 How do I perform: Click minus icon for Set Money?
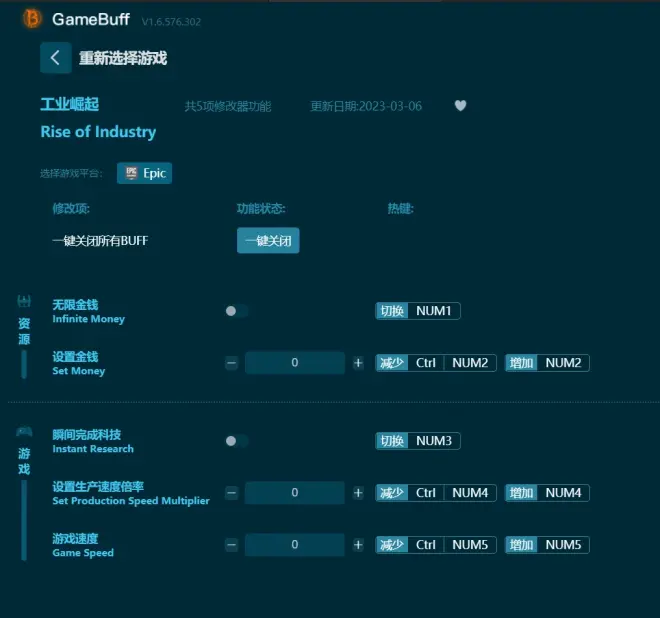pos(232,363)
